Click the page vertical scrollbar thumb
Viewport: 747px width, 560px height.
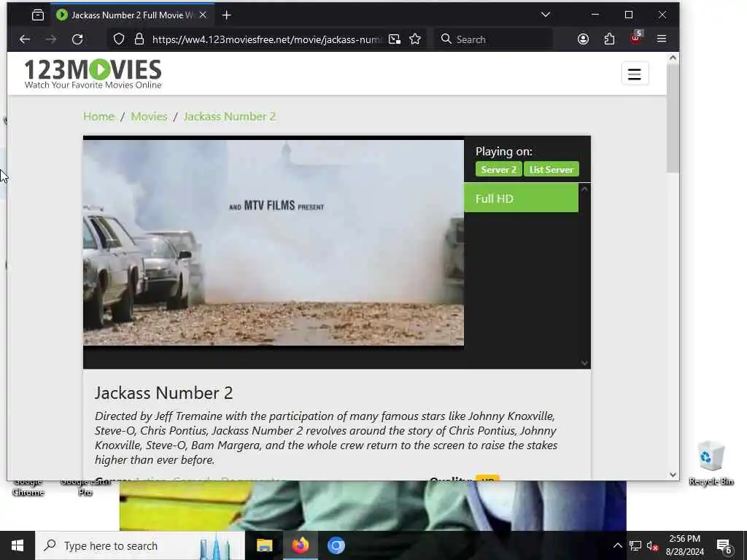(x=673, y=119)
